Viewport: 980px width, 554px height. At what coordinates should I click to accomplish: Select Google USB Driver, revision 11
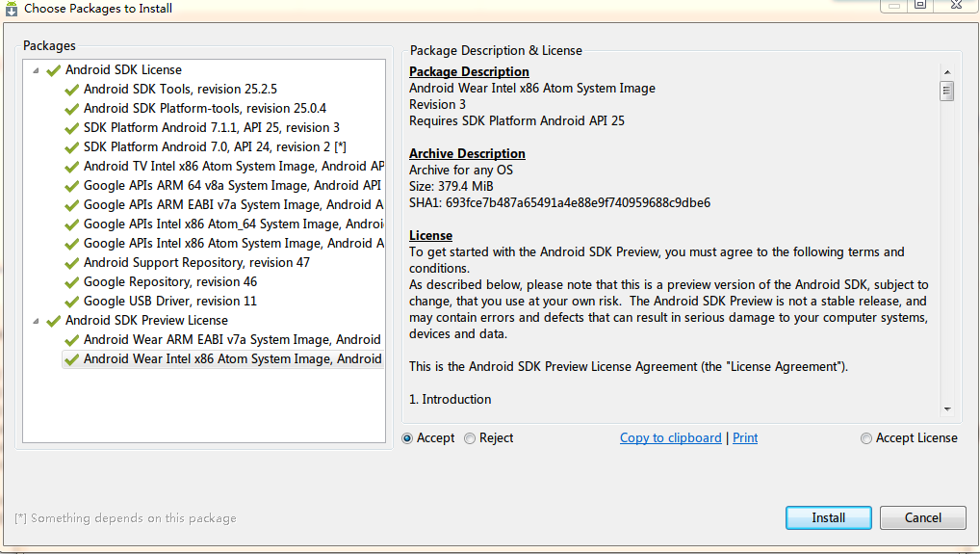point(170,302)
